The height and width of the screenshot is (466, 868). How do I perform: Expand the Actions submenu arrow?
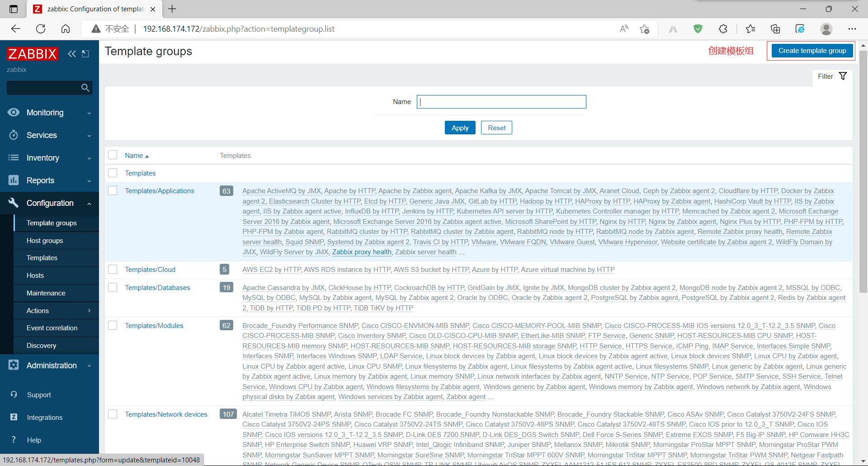(x=89, y=310)
